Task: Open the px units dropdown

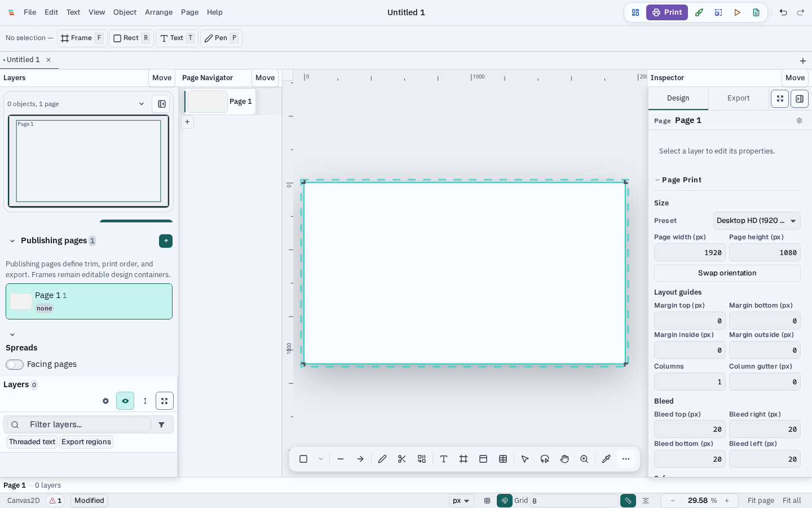Action: pyautogui.click(x=461, y=501)
